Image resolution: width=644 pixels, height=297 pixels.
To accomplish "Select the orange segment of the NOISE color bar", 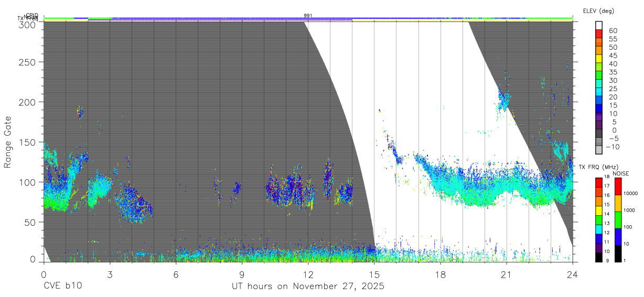I will [x=618, y=203].
